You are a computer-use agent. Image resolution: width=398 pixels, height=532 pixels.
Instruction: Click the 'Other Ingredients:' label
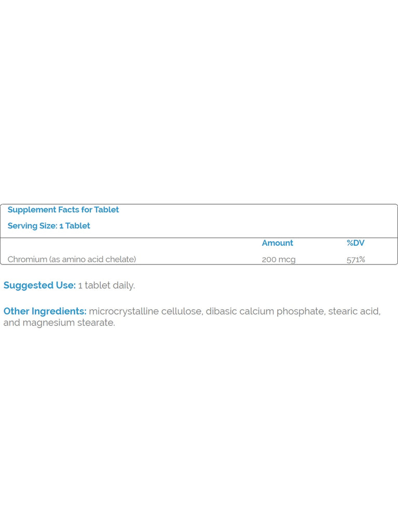(x=45, y=311)
